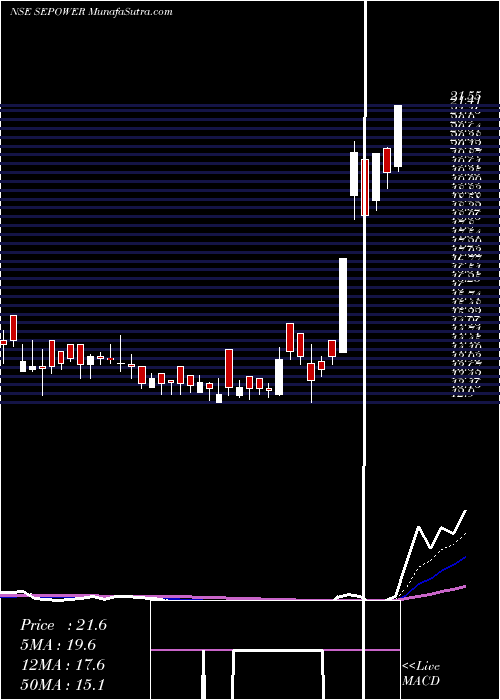Viewport: 500px width, 700px height.
Task: Click the 21.55 top price axis label
Action: tap(466, 95)
